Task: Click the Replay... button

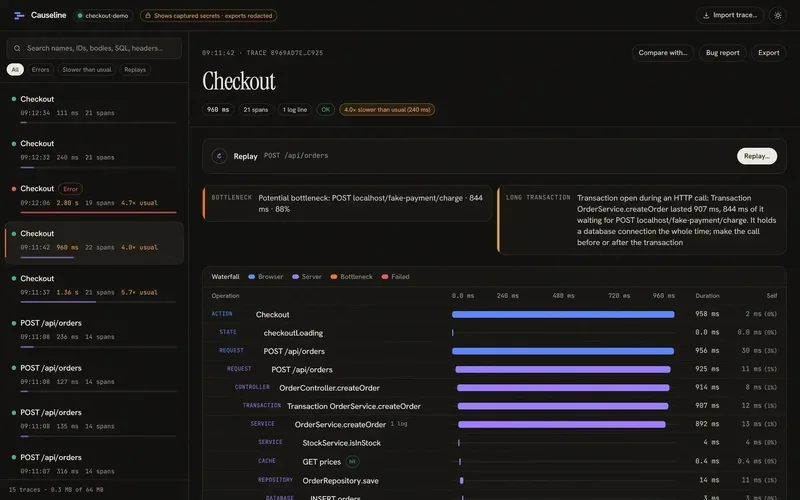Action: click(x=757, y=156)
